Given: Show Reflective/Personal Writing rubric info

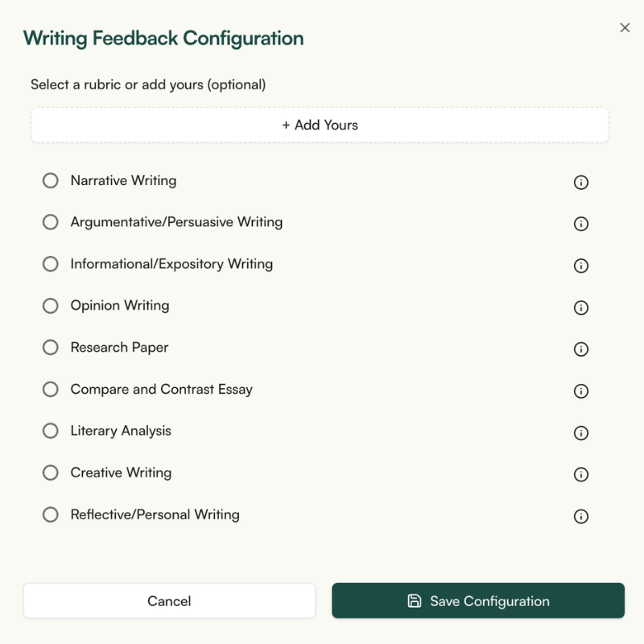Looking at the screenshot, I should point(581,516).
